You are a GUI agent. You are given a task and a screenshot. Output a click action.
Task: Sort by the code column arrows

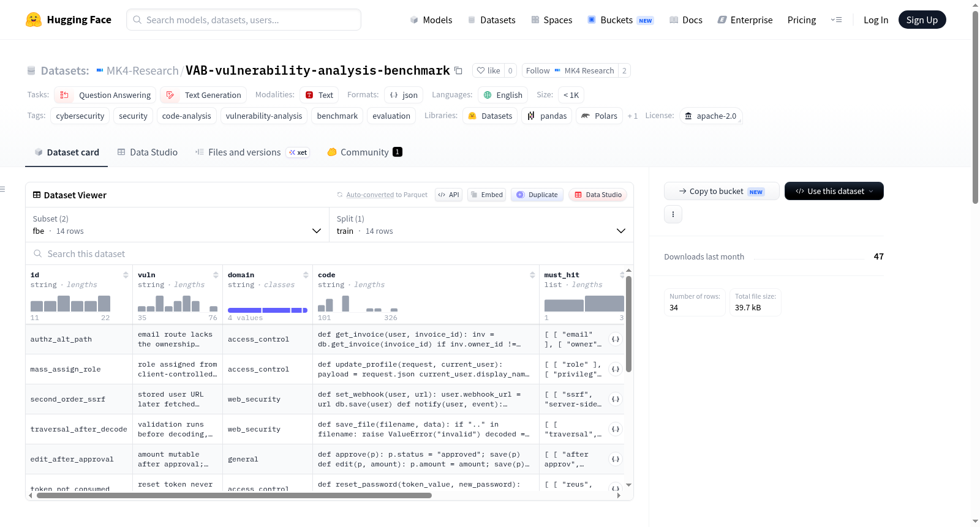[x=532, y=275]
